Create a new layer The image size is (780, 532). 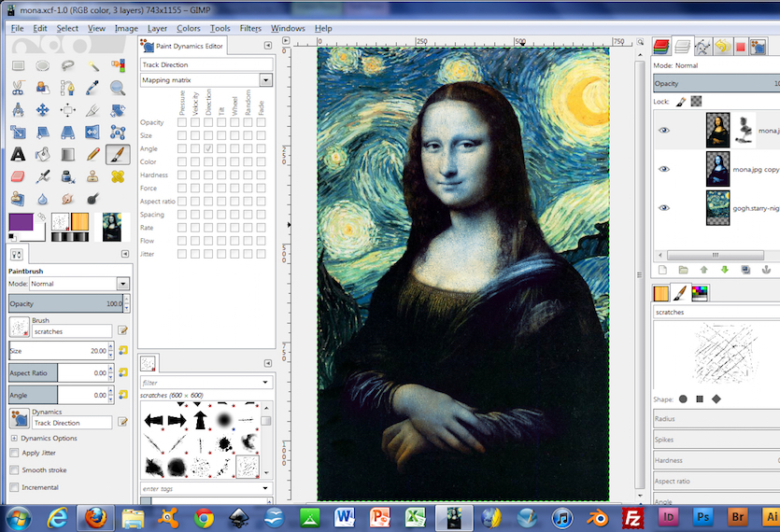pyautogui.click(x=662, y=270)
